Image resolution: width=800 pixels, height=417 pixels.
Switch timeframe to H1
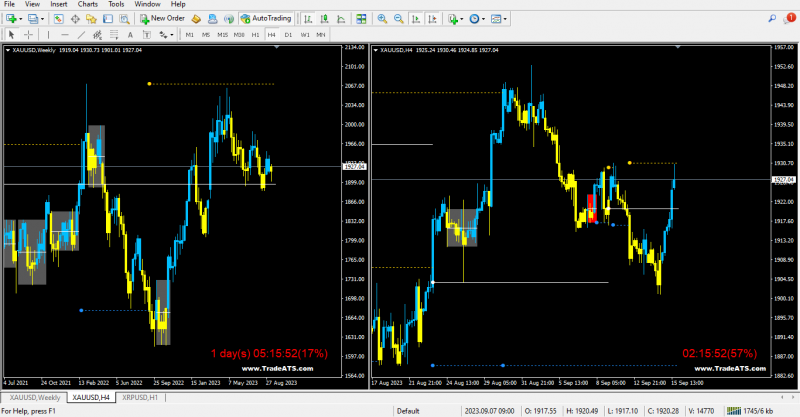pos(255,35)
